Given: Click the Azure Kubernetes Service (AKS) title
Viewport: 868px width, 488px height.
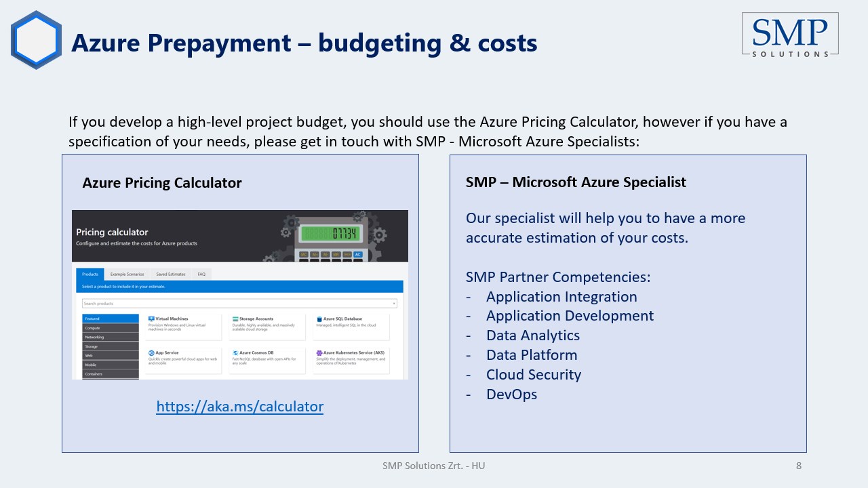Looking at the screenshot, I should 354,352.
